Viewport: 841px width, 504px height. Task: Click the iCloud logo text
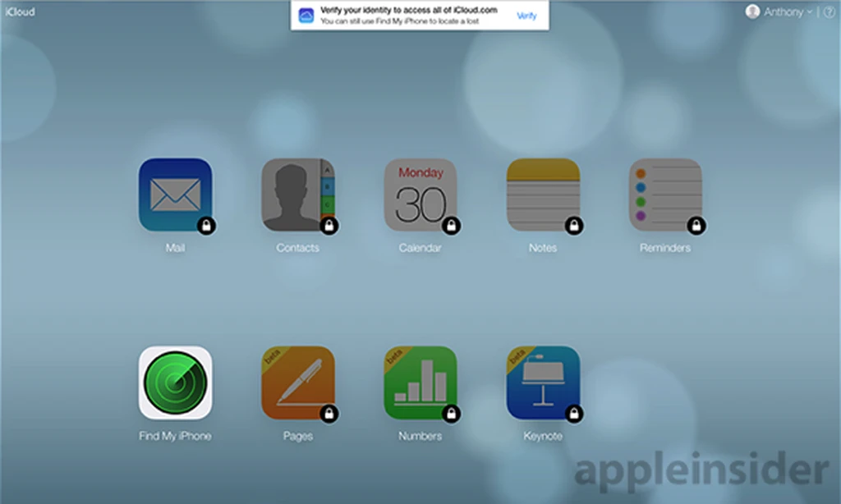[x=20, y=11]
